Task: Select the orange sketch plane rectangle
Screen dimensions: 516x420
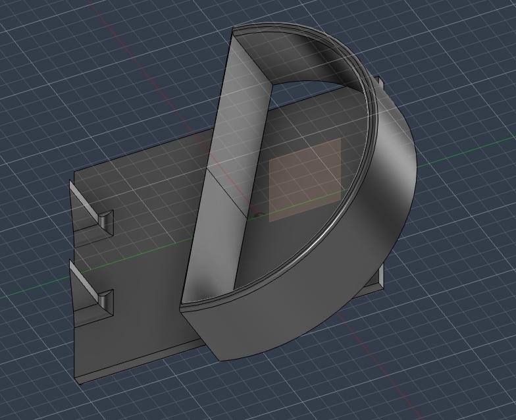Action: [307, 178]
